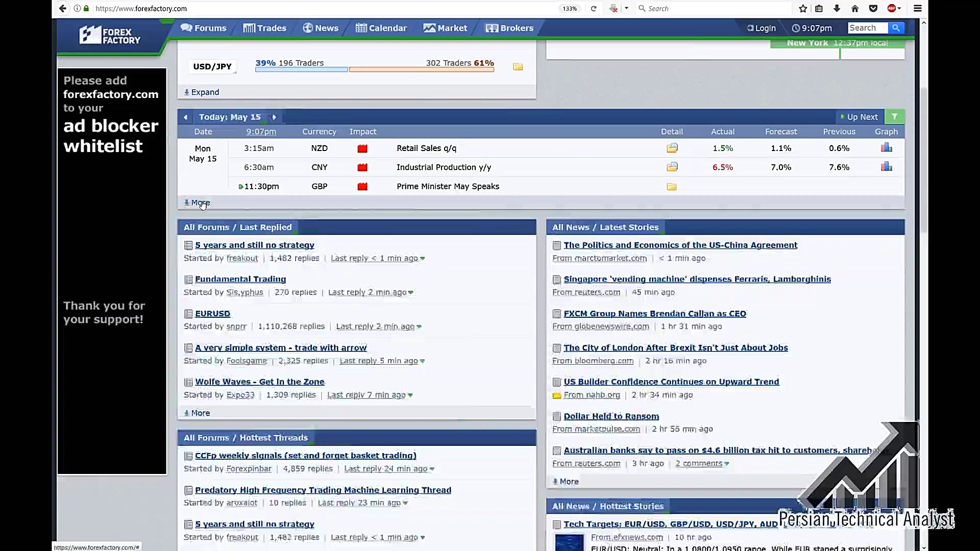The height and width of the screenshot is (551, 980).
Task: Open the browser bookmarks list icon
Action: tap(819, 8)
